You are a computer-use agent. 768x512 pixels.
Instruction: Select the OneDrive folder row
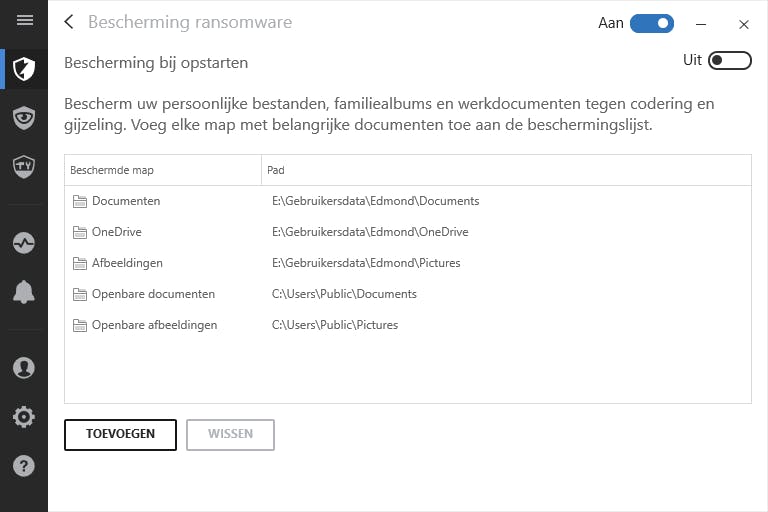116,232
